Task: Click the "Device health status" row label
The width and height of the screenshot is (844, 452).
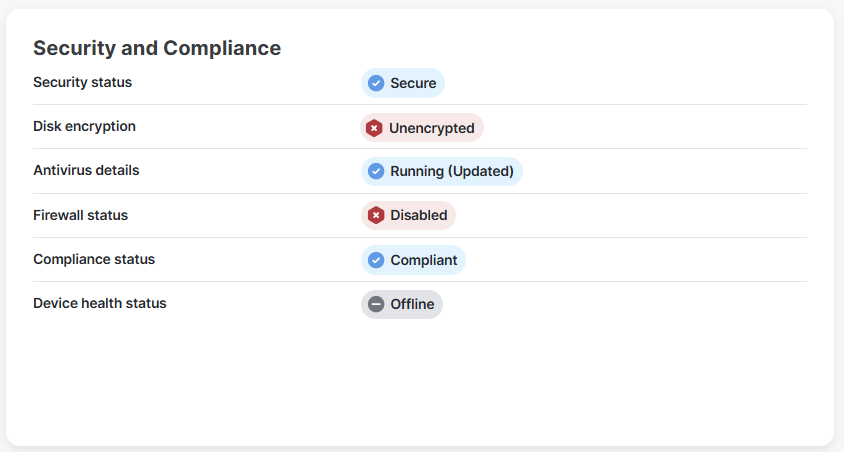Action: (99, 303)
